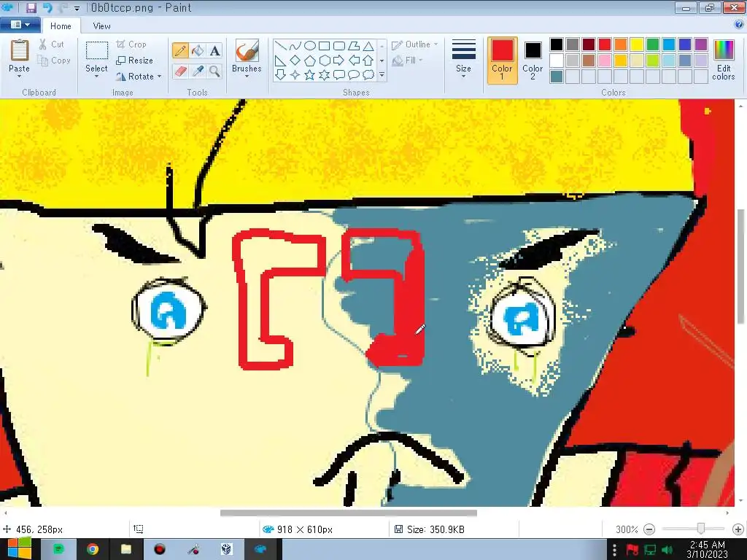Open the Rotate dropdown
This screenshot has height=560, width=747.
[x=139, y=76]
